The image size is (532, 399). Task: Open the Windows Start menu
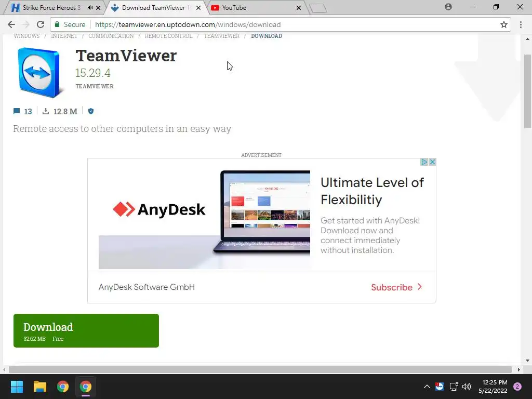(x=17, y=387)
